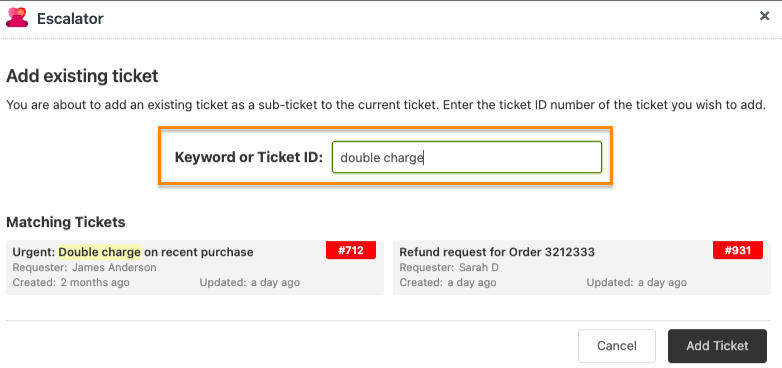This screenshot has width=782, height=368.
Task: Click Updated a day ago on ticket #931
Action: pyautogui.click(x=636, y=283)
